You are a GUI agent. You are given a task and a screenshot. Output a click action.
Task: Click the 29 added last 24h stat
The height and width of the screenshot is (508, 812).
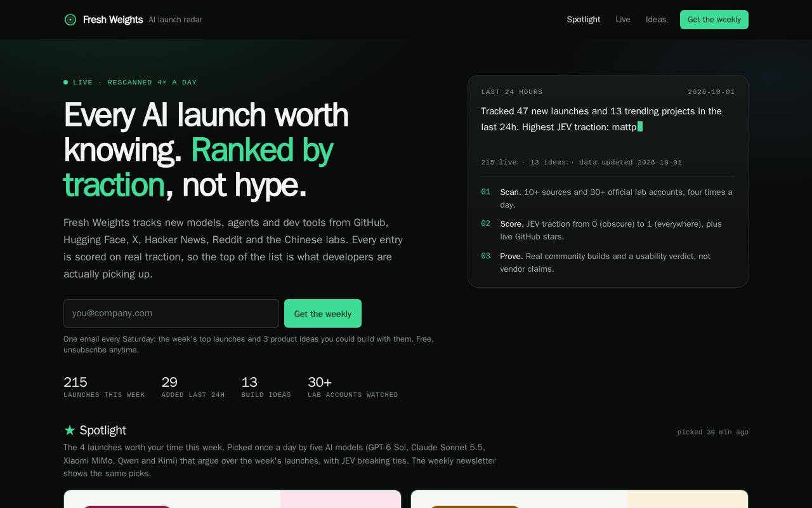193,387
